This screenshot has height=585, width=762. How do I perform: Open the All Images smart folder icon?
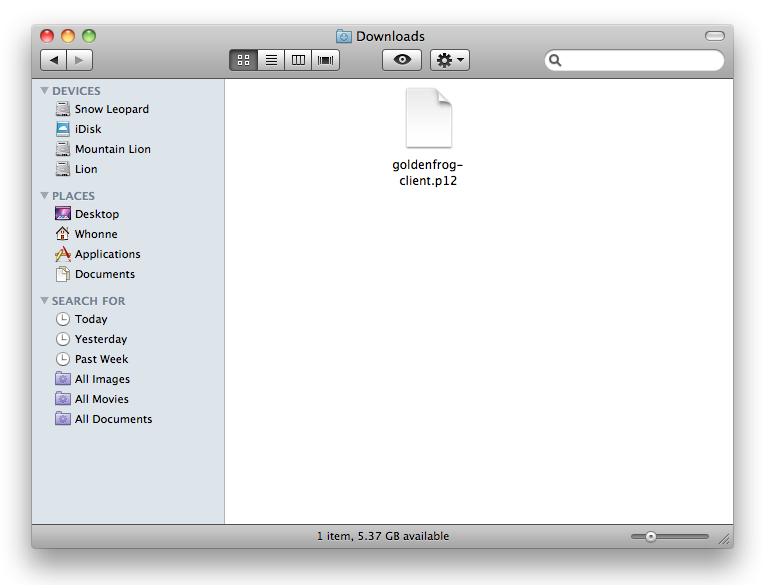tap(63, 379)
